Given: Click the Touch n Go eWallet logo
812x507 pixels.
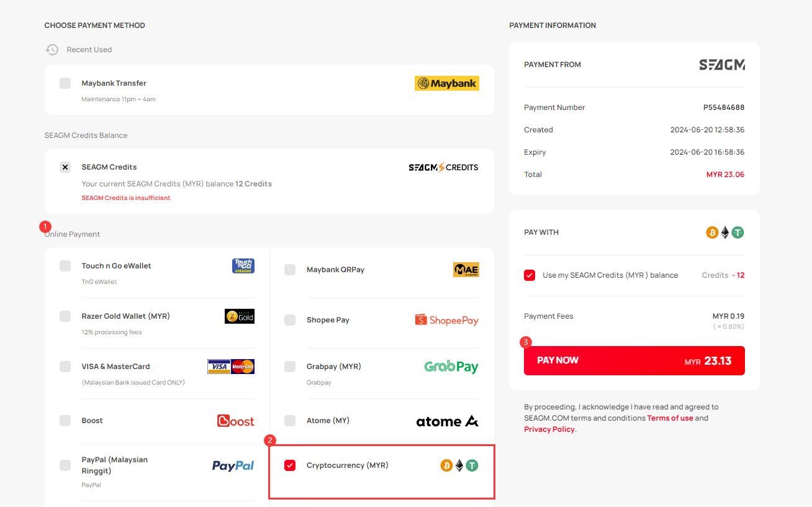Looking at the screenshot, I should point(243,266).
